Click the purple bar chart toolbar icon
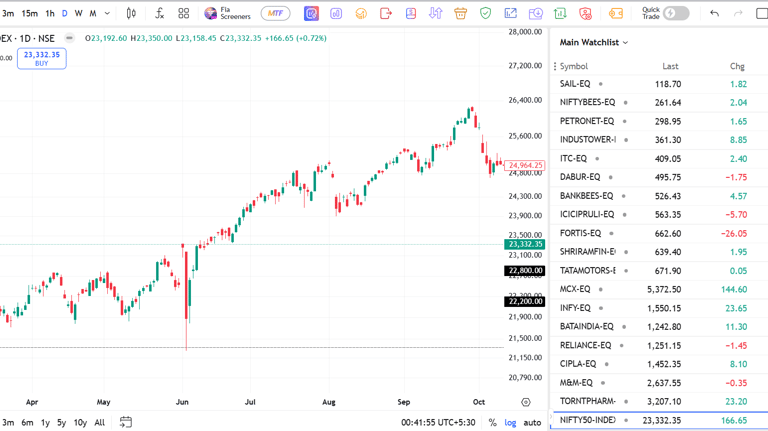The width and height of the screenshot is (768, 431). pyautogui.click(x=336, y=14)
